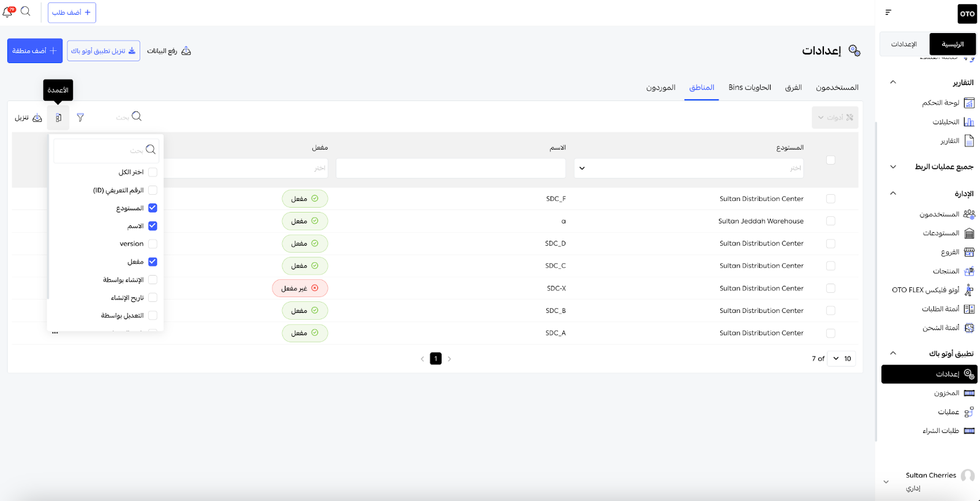Open purchase orders icon طلبات الشراء
The height and width of the screenshot is (501, 980).
click(969, 431)
